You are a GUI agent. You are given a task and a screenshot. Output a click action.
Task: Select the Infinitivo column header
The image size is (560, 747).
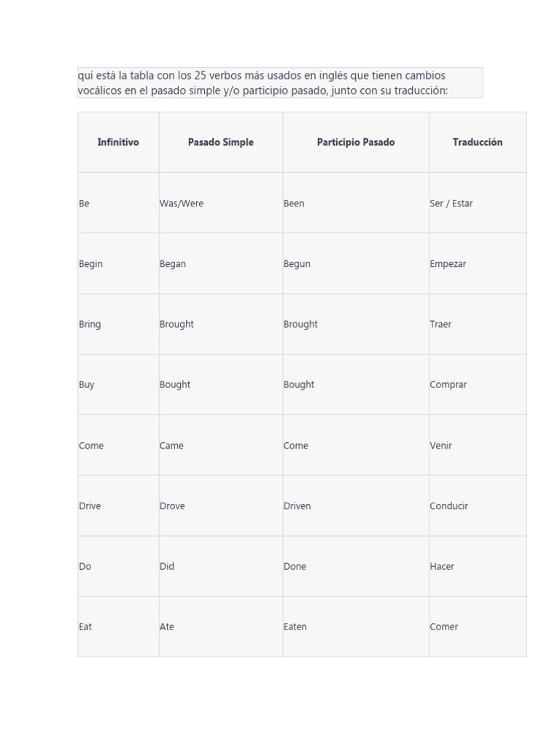click(x=118, y=142)
